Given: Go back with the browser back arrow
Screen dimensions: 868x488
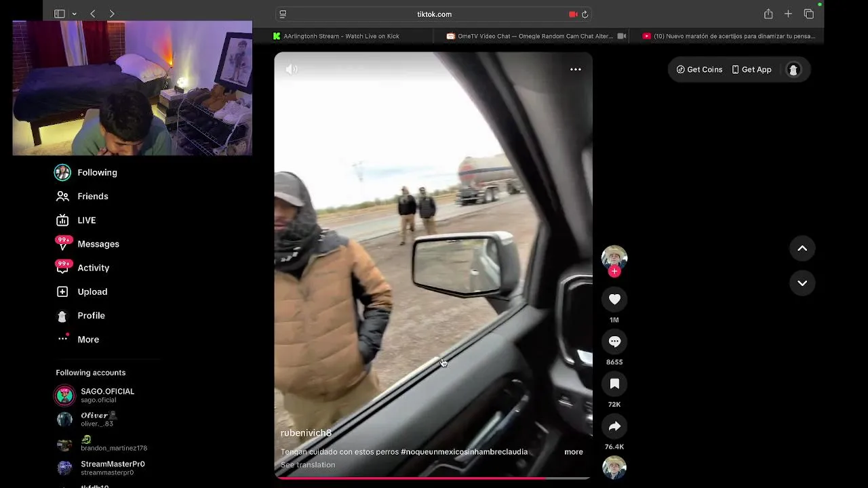Looking at the screenshot, I should [93, 14].
